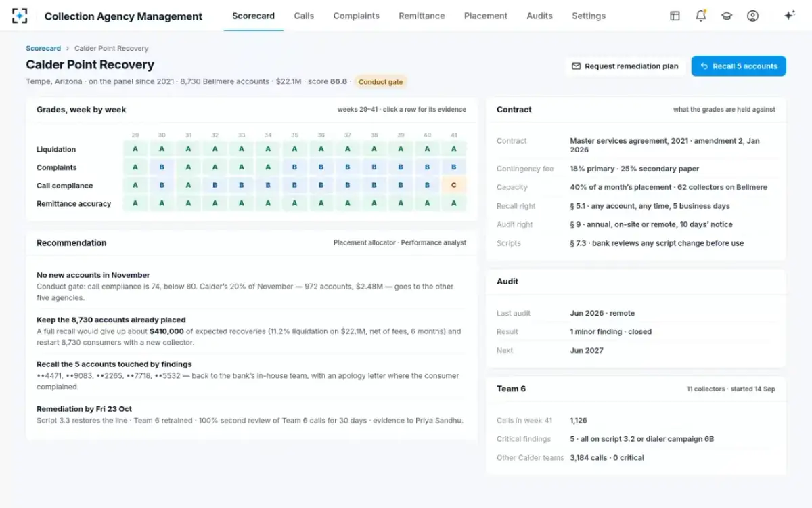Click Call compliance grade A for week 31
The width and height of the screenshot is (812, 508).
tap(188, 185)
